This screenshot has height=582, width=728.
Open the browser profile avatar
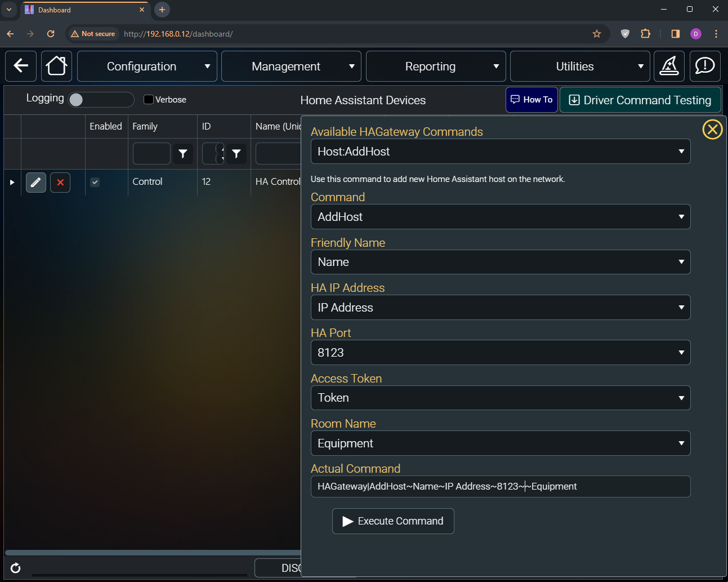(x=696, y=34)
